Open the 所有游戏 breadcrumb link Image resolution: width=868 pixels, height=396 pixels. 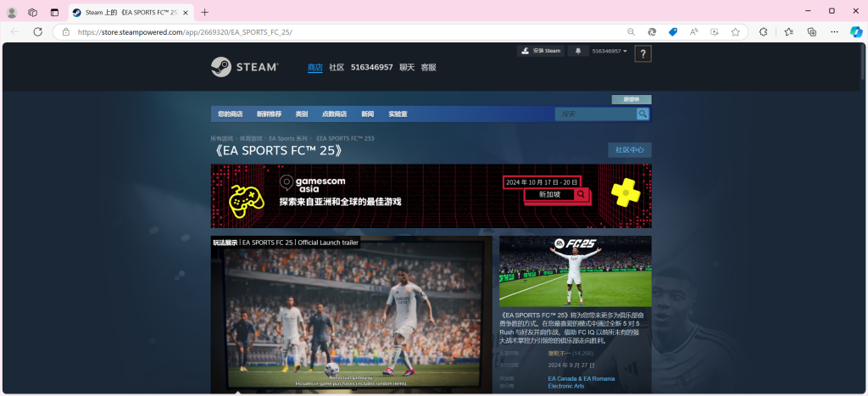click(x=222, y=138)
